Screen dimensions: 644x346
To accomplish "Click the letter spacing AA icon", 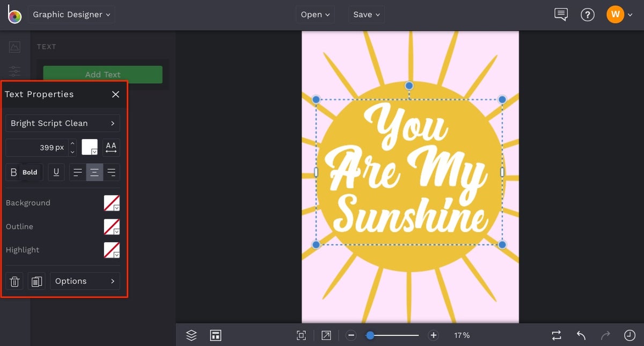I will point(111,147).
